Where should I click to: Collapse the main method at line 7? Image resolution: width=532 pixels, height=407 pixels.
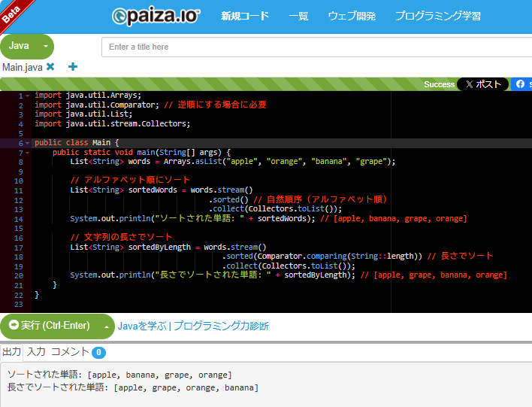(x=28, y=152)
